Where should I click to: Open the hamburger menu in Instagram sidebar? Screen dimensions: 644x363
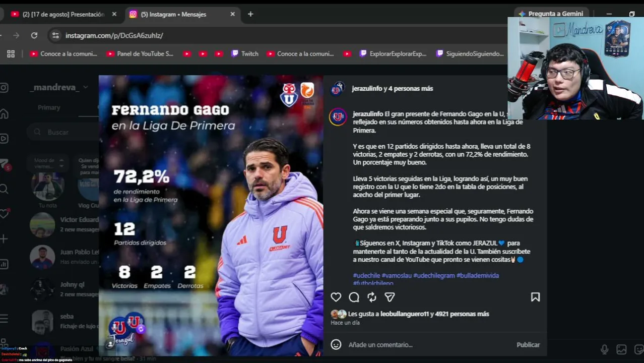[x=4, y=318]
